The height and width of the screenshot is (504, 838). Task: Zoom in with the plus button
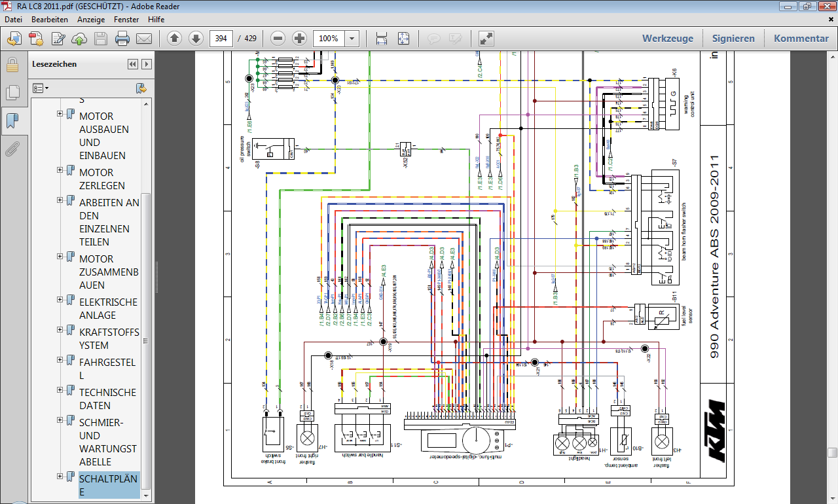(299, 39)
